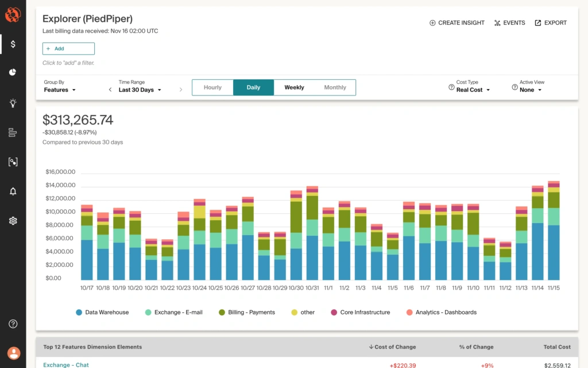The height and width of the screenshot is (368, 588).
Task: Sort table by Cost of Change column
Action: [x=392, y=347]
